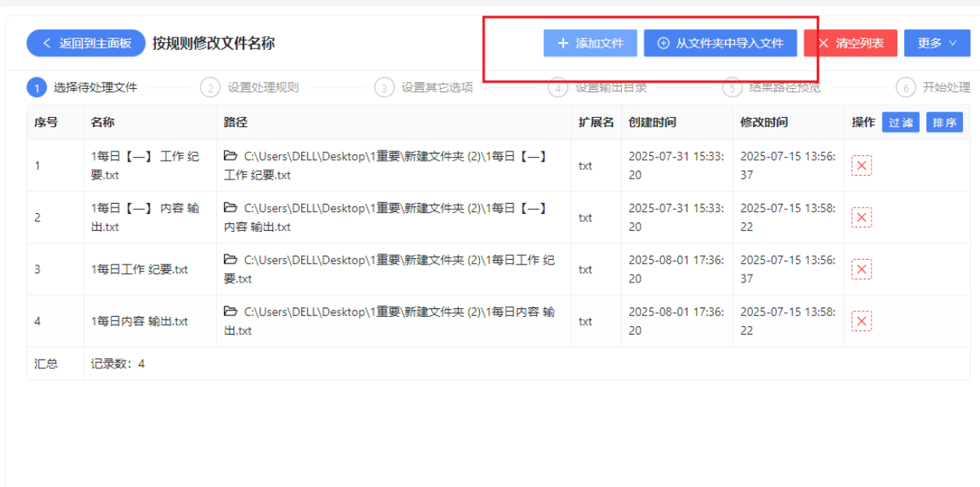Click row 4's modified time 2025-07-15 13:58:22
Screen dimensions: 980x487
tap(788, 321)
